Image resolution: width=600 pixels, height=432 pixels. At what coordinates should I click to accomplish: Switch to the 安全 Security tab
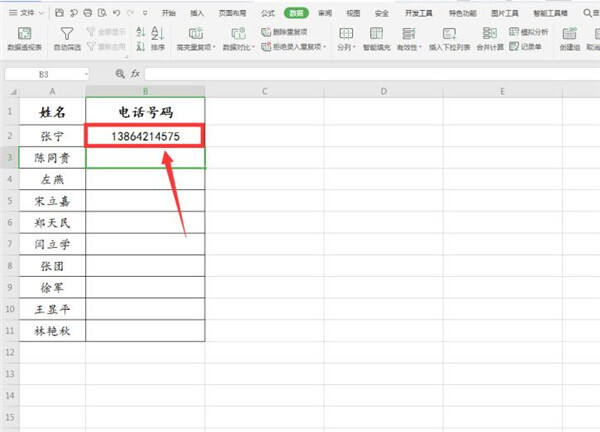[382, 13]
